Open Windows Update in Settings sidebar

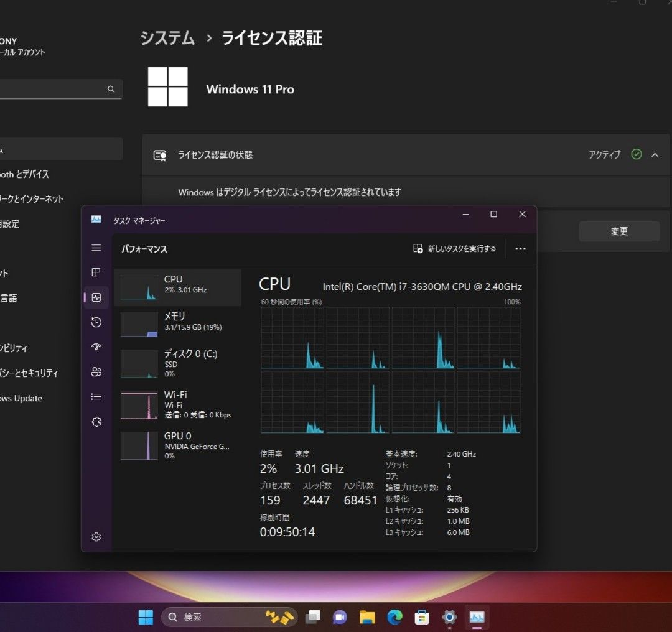[21, 398]
